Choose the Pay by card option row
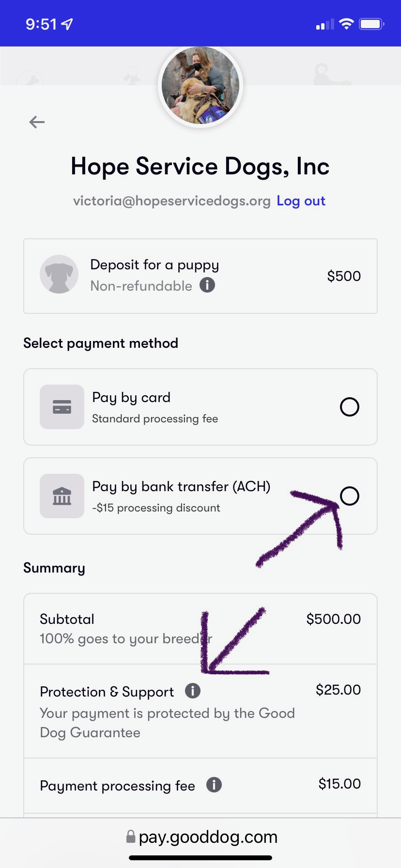The width and height of the screenshot is (401, 868). [x=200, y=407]
